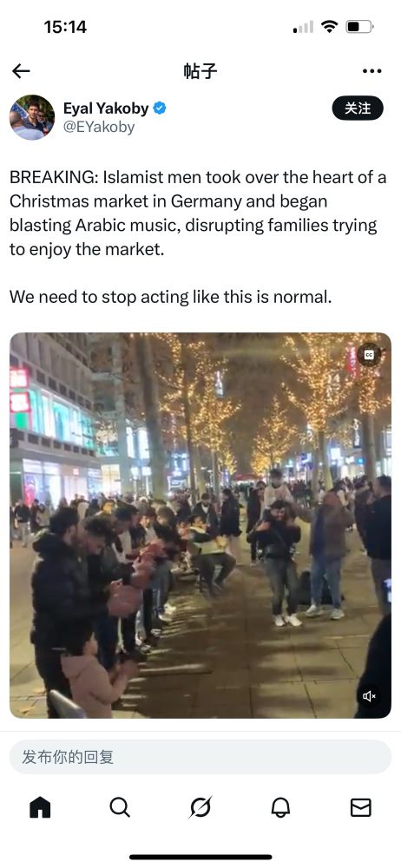Tap the Wi-Fi status icon
Viewport: 401px width, 868px height.
pos(330,27)
